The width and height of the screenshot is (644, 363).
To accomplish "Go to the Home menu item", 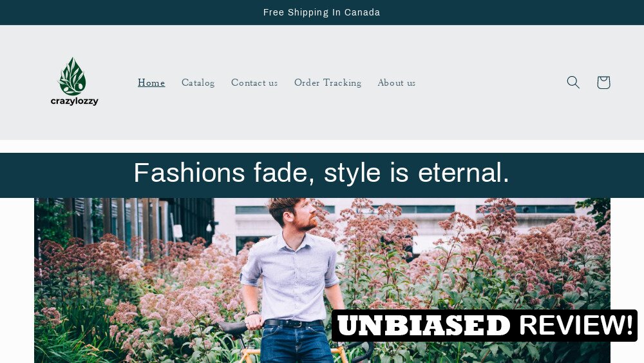I will coord(151,83).
